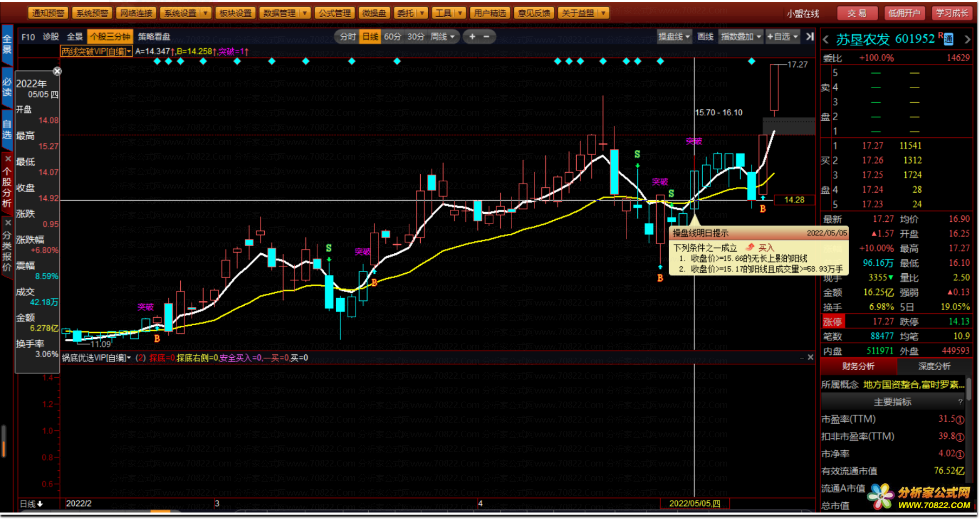The image size is (980, 519).
Task: Open 数据管理 dropdown menu
Action: tap(284, 13)
